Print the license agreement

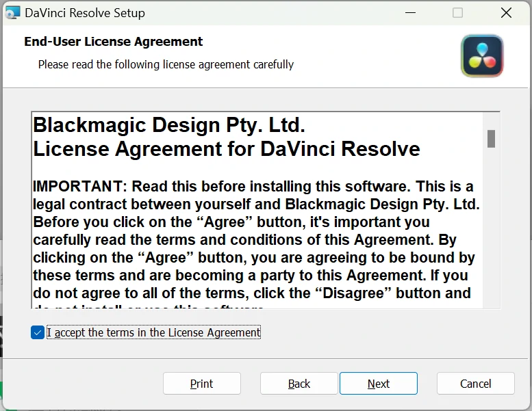[x=201, y=384]
